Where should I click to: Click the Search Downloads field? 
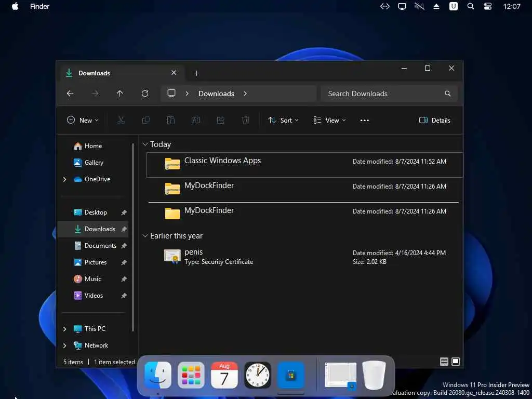coord(389,94)
